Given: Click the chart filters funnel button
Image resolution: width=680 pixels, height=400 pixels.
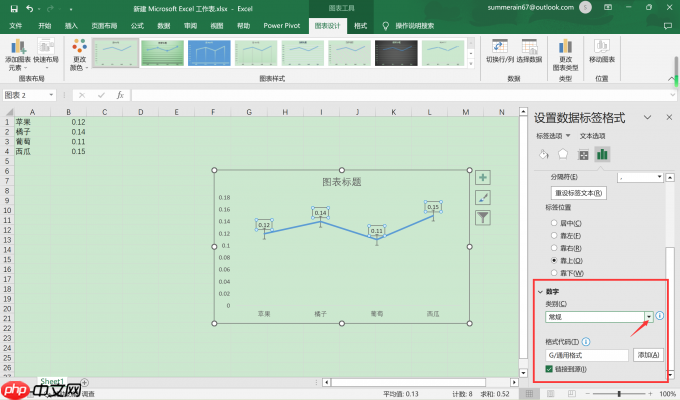Looking at the screenshot, I should click(x=483, y=218).
